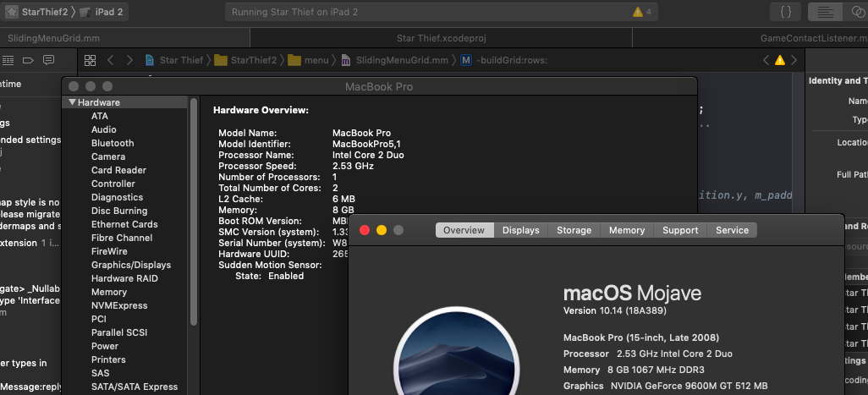Select Graphics/Displays in hardware list
The width and height of the screenshot is (868, 395).
point(131,265)
